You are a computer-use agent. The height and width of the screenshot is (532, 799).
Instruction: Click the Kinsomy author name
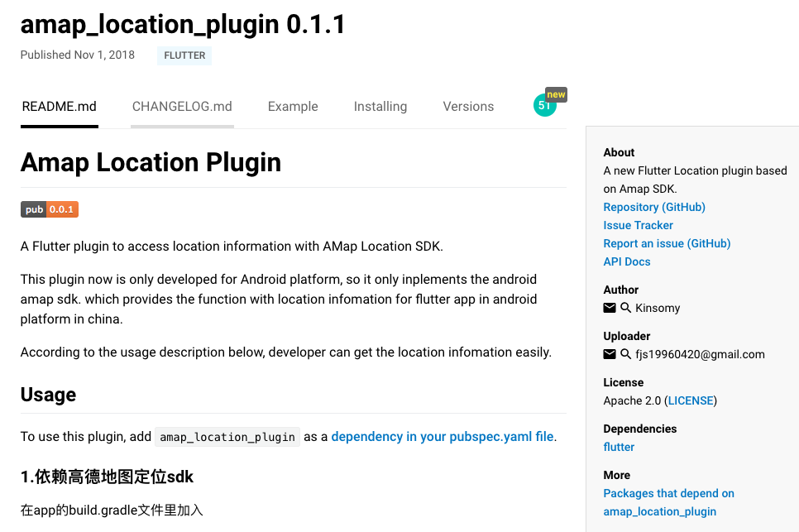coord(658,308)
